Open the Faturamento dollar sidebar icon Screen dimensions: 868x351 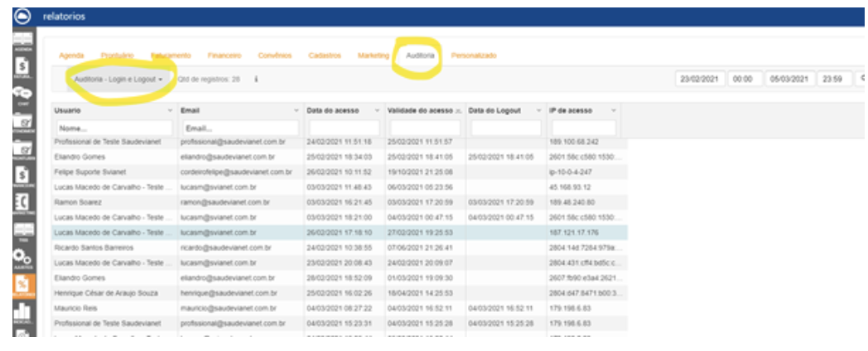(23, 68)
